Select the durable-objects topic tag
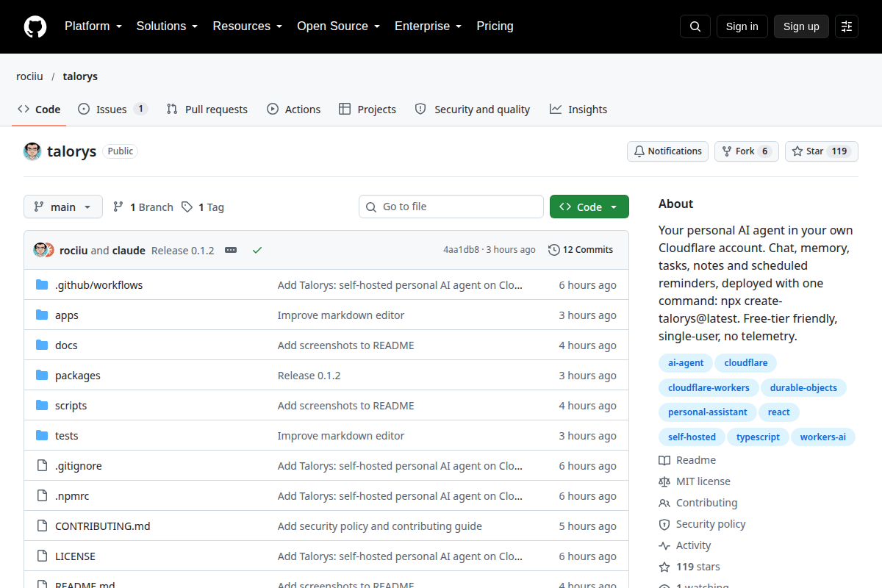 coord(804,388)
